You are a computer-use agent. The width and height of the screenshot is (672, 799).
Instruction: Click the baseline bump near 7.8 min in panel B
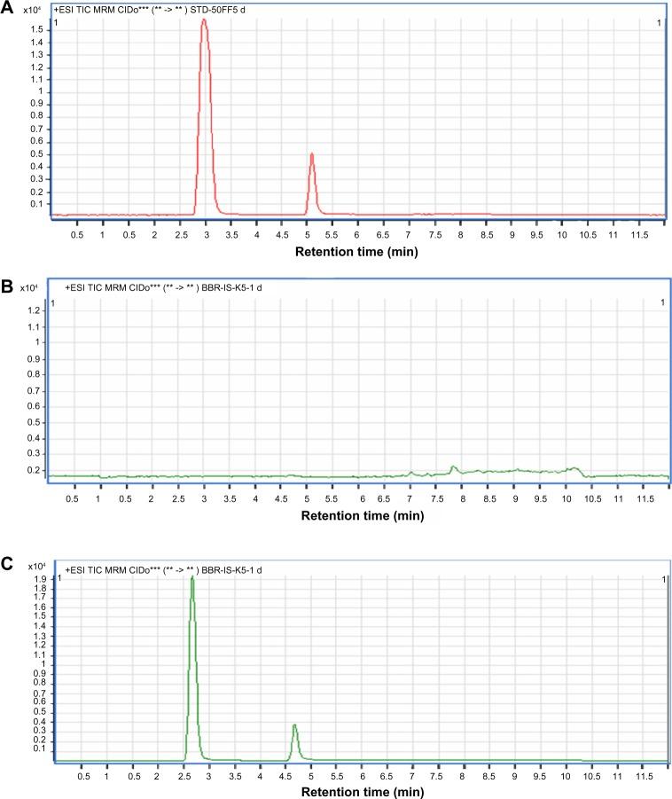pos(453,470)
